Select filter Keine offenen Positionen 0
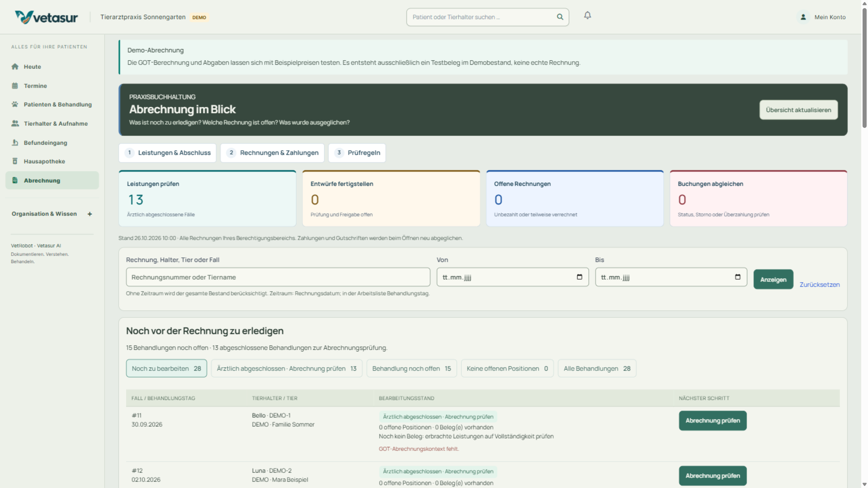Screen dimensions: 868x488 tap(507, 369)
